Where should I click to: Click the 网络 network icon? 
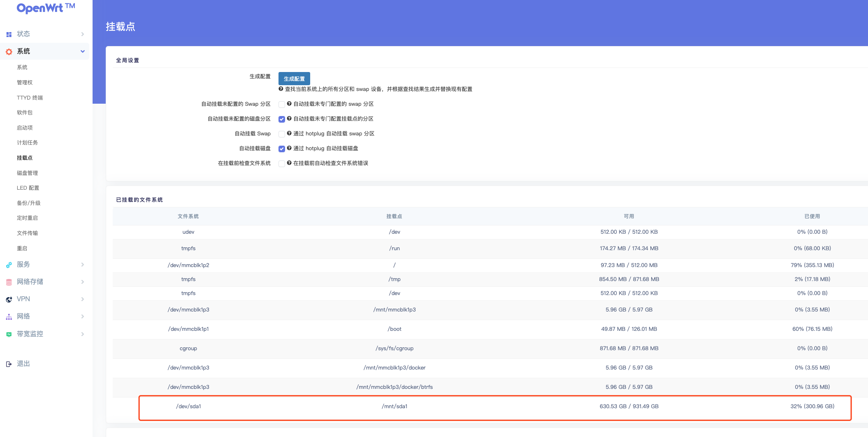(8, 316)
